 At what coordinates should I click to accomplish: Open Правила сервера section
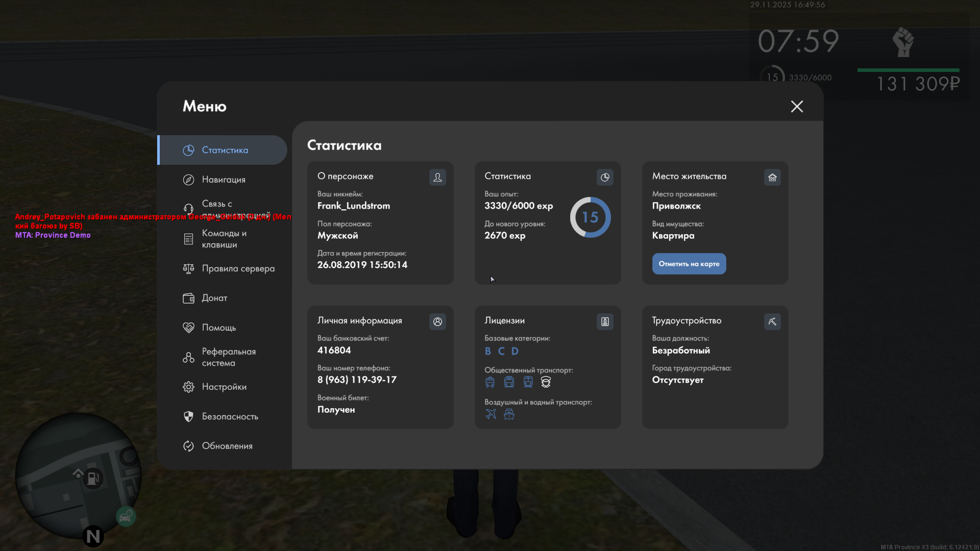pyautogui.click(x=237, y=268)
